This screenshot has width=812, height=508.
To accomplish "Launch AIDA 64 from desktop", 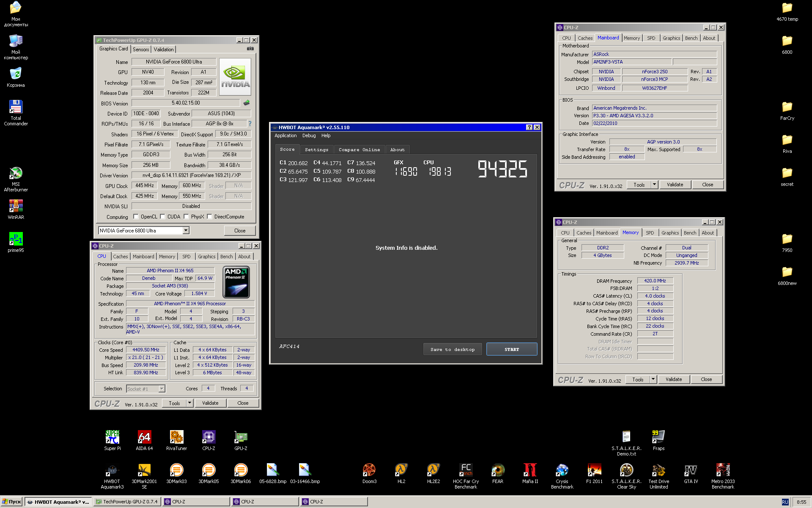I will (144, 440).
